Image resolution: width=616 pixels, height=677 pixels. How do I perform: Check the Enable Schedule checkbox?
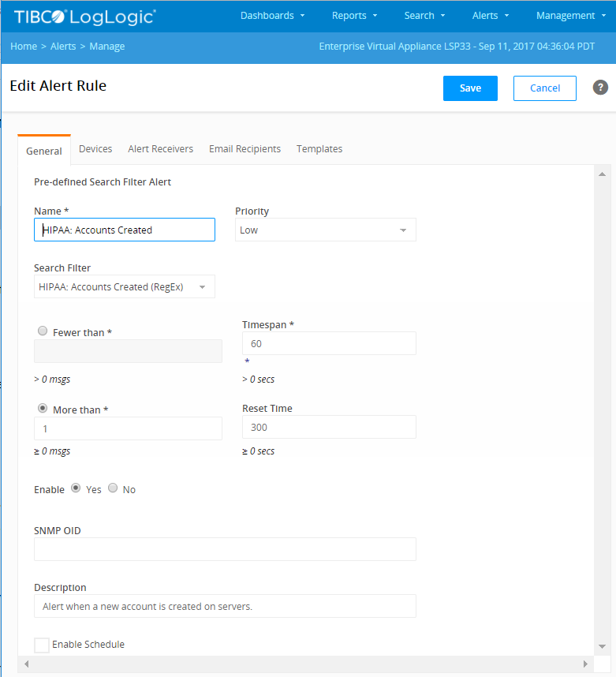pos(42,645)
